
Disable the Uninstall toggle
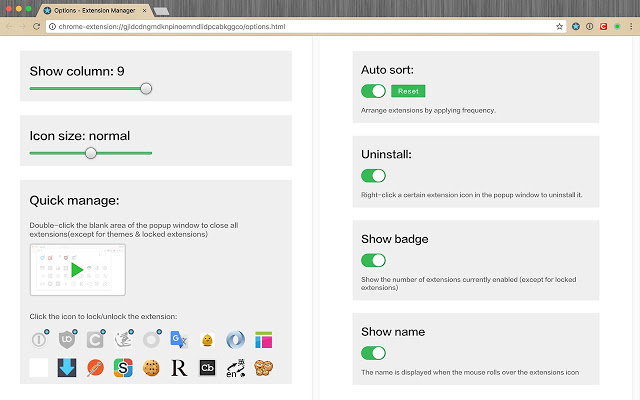[x=373, y=176]
